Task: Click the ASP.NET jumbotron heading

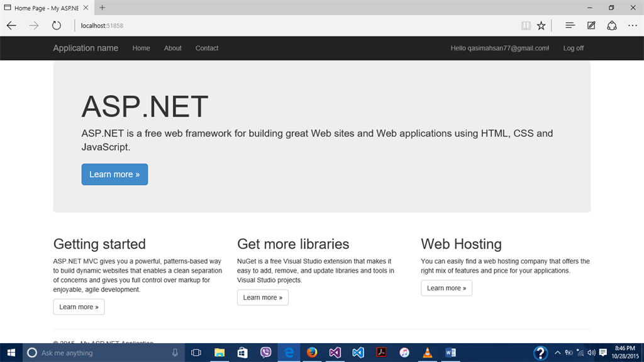Action: (145, 106)
